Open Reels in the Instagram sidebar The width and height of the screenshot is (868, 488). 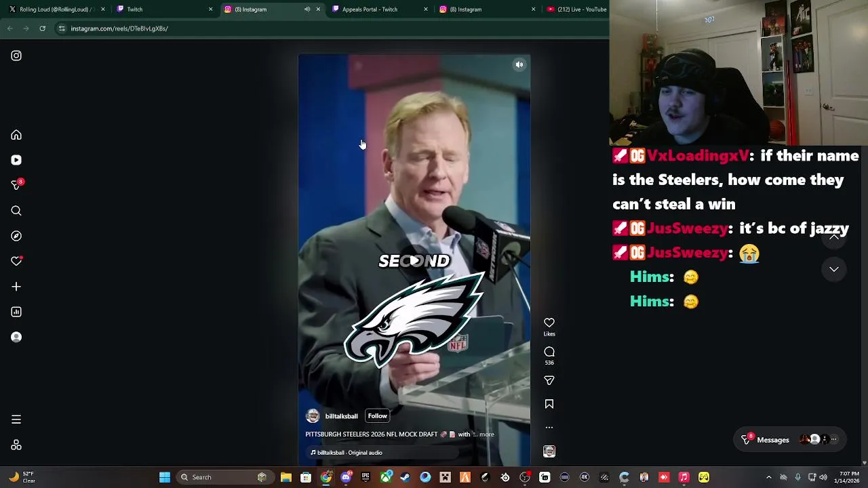tap(16, 160)
